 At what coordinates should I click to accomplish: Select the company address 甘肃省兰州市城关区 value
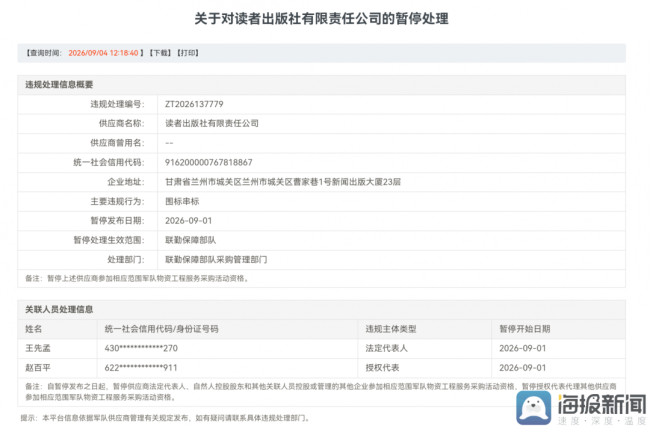[x=283, y=182]
